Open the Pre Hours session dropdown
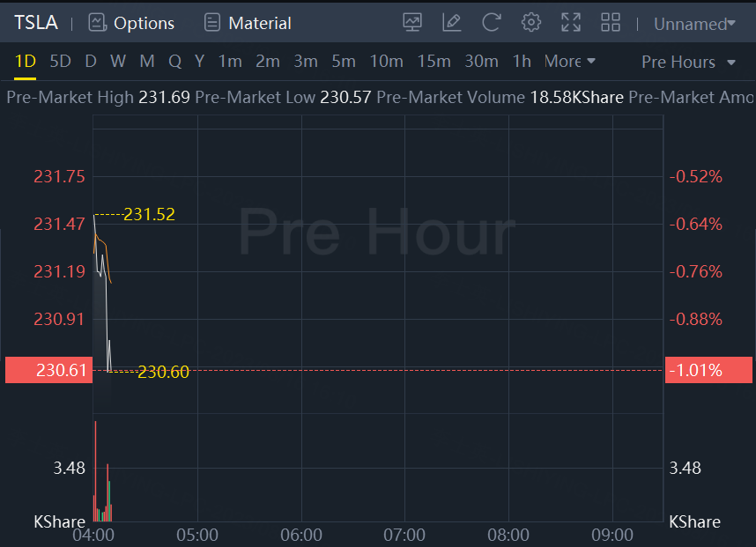Image resolution: width=756 pixels, height=547 pixels. coord(689,62)
